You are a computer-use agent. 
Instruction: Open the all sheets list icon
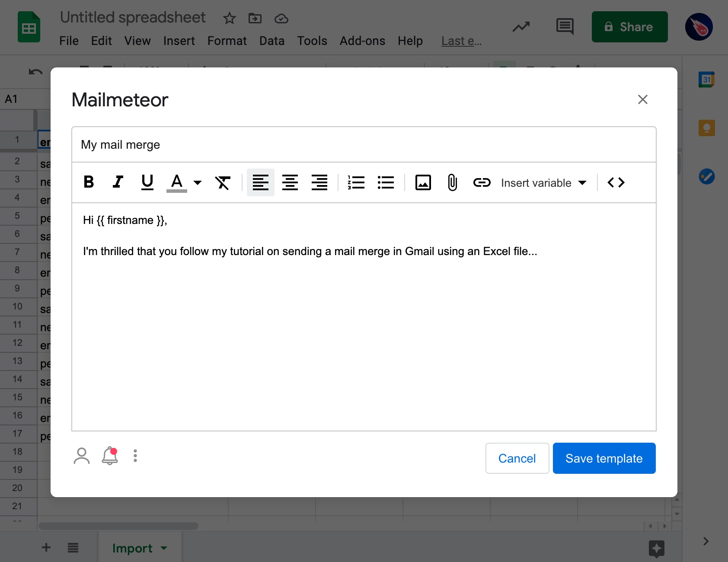tap(73, 547)
